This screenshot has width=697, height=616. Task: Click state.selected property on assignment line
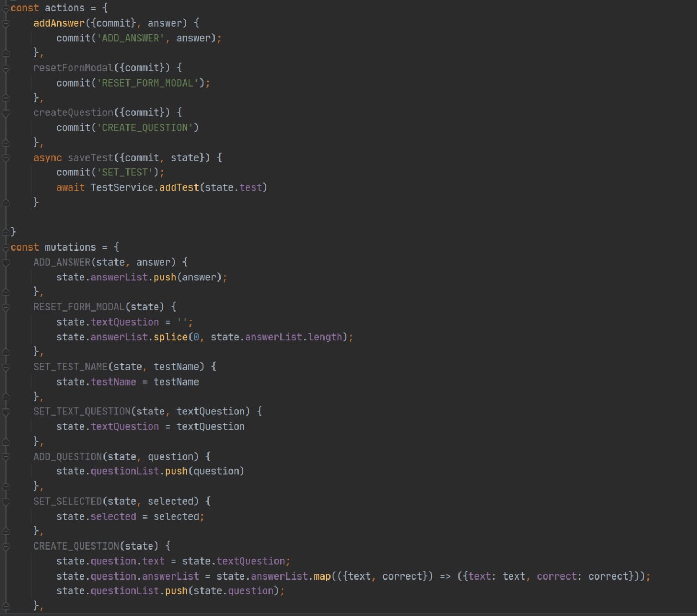[113, 516]
